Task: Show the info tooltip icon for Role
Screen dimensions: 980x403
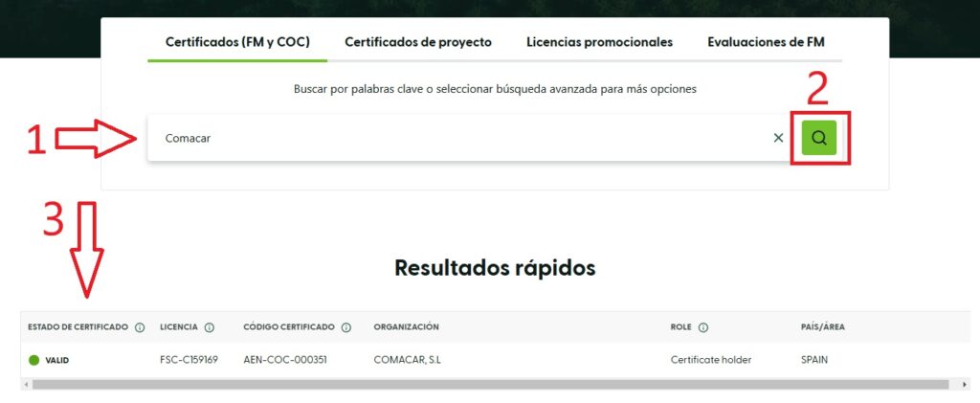Action: (702, 327)
